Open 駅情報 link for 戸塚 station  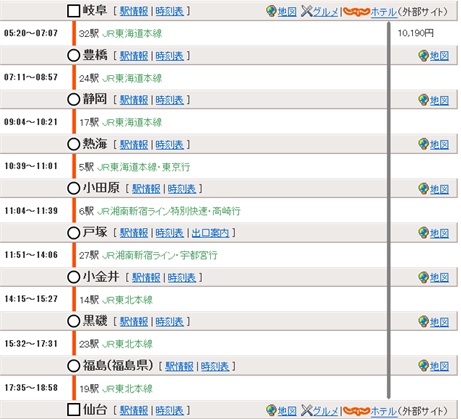(134, 233)
